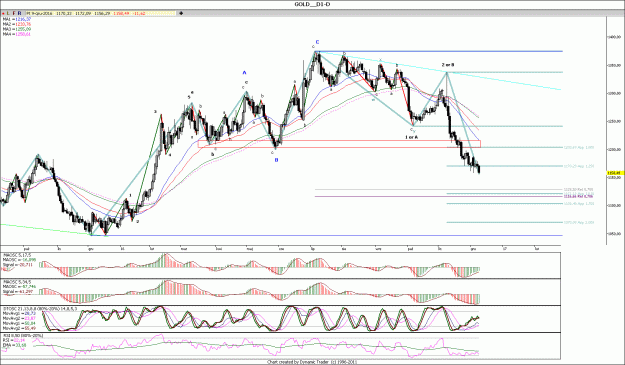The image size is (625, 365).
Task: Click the 1400,00 price axis label
Action: (x=614, y=37)
